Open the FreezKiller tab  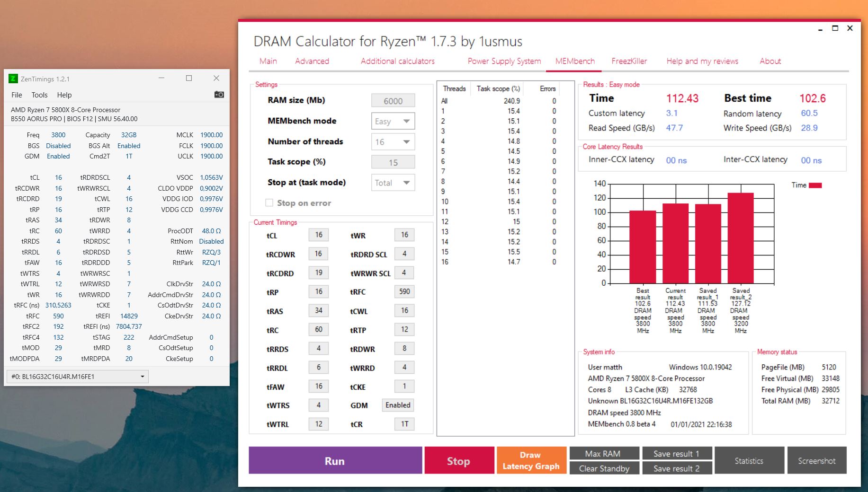pos(629,61)
